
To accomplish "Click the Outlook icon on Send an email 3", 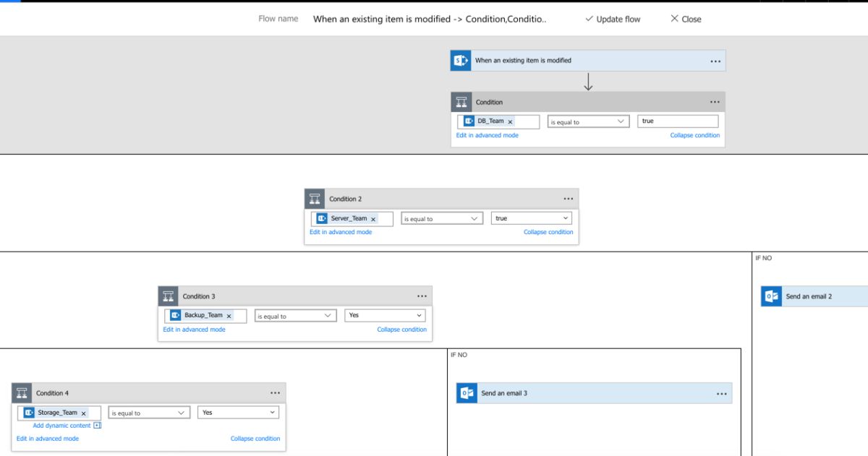I will click(x=467, y=393).
